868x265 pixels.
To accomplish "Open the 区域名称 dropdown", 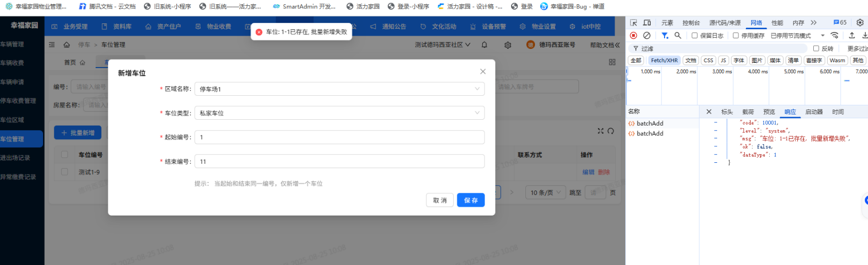I will click(x=339, y=89).
